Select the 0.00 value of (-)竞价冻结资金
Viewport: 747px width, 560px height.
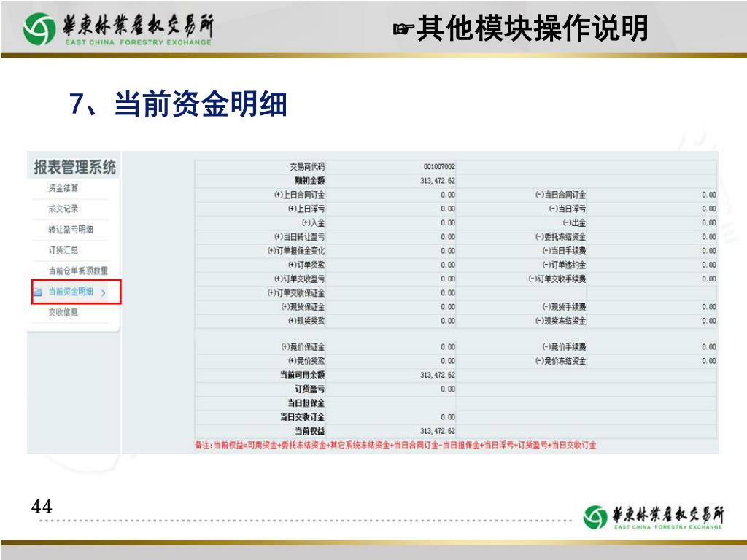(x=709, y=361)
